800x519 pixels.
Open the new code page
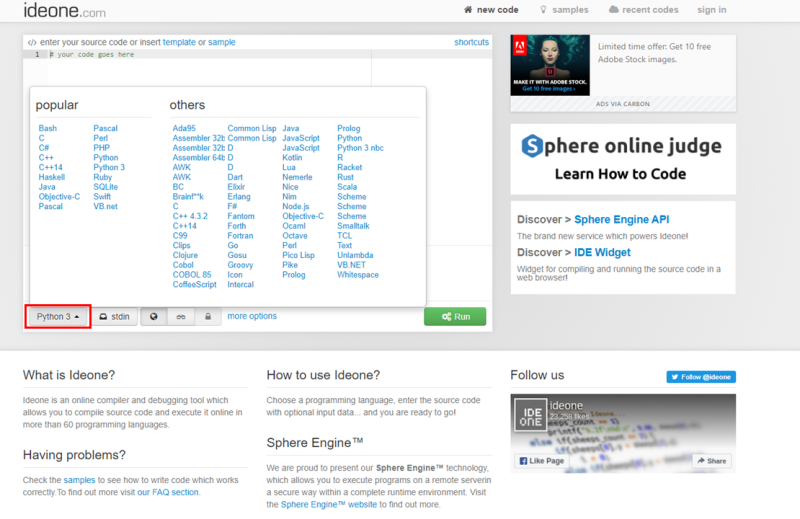(x=491, y=10)
